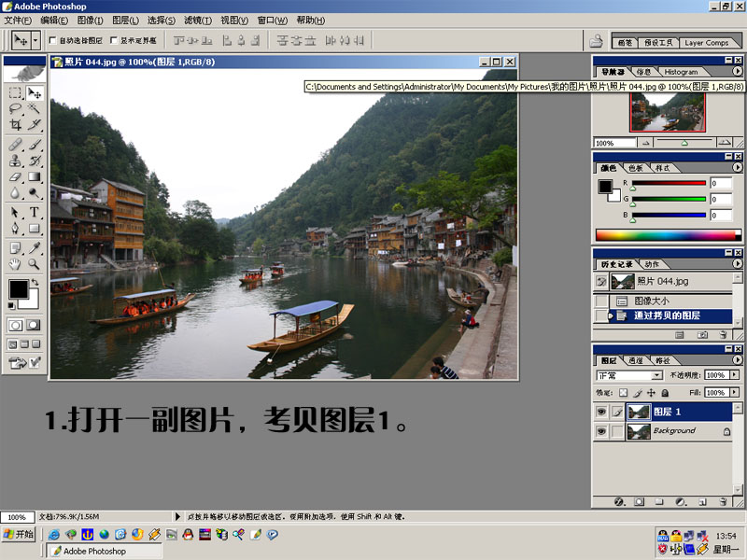
Task: Select the Rectangular Marquee tool
Action: pyautogui.click(x=16, y=93)
